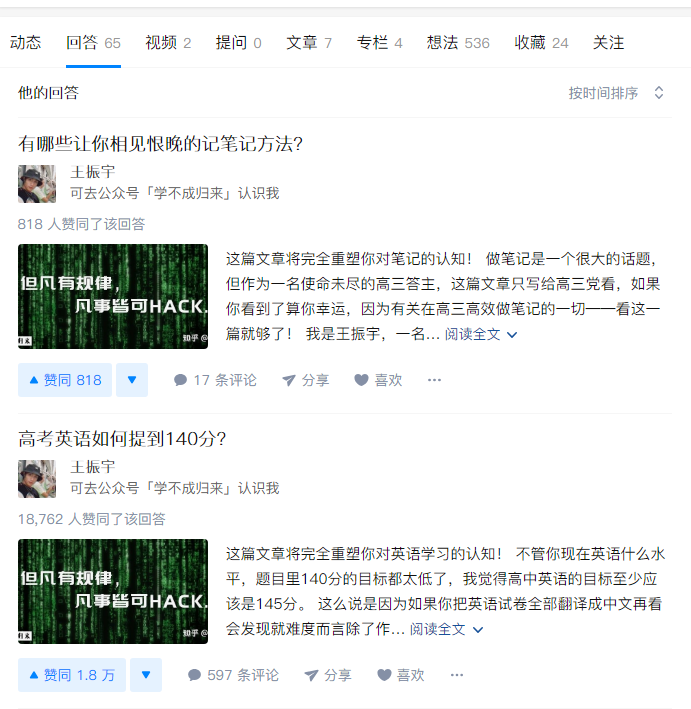The height and width of the screenshot is (709, 691).
Task: Open the Matrix HACK thumbnail in the first answer
Action: [x=113, y=296]
